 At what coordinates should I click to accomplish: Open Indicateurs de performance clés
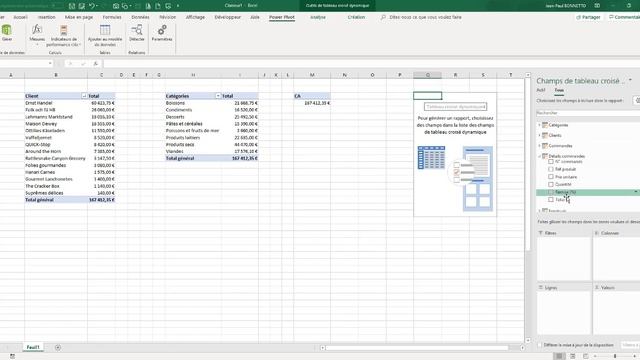[64, 35]
